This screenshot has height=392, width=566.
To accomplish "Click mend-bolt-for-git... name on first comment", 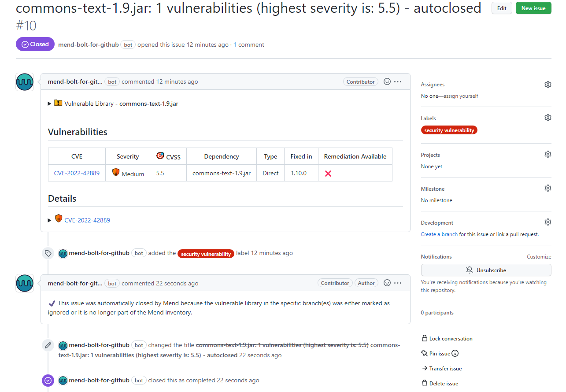I will pyautogui.click(x=75, y=81).
